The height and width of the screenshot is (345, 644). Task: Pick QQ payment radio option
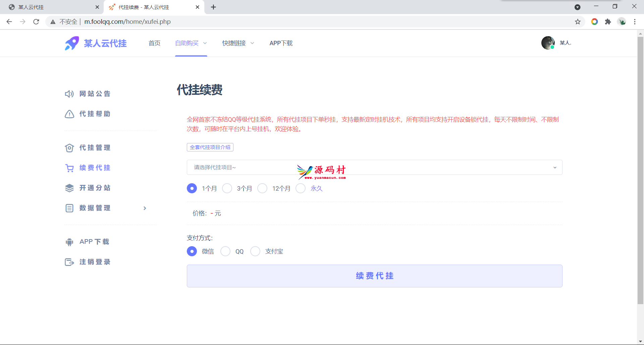[x=225, y=251]
